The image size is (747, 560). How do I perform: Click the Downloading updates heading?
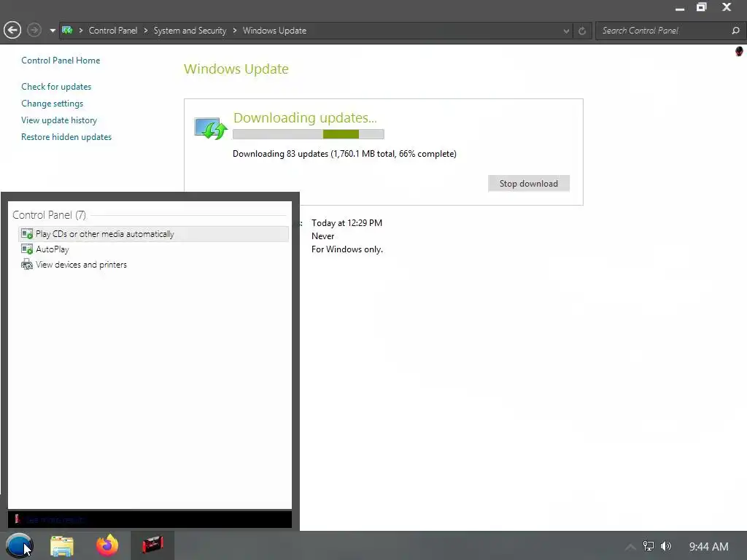pos(305,117)
